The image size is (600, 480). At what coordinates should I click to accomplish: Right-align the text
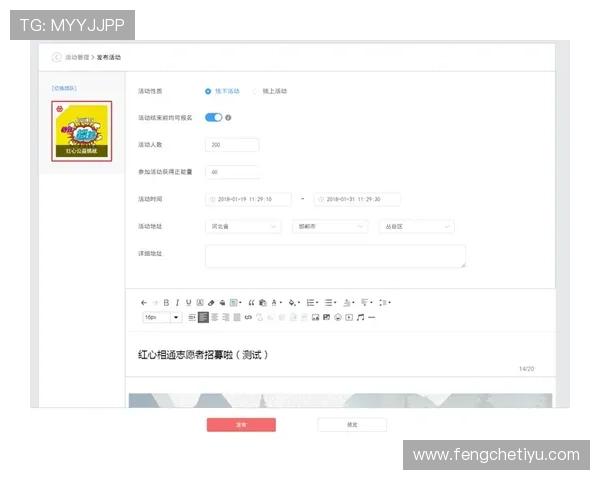click(226, 317)
